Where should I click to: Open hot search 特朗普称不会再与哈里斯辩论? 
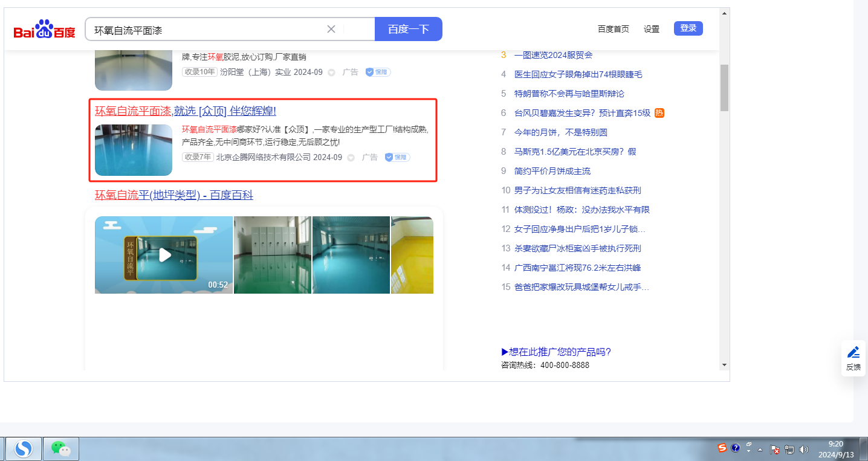tap(569, 94)
